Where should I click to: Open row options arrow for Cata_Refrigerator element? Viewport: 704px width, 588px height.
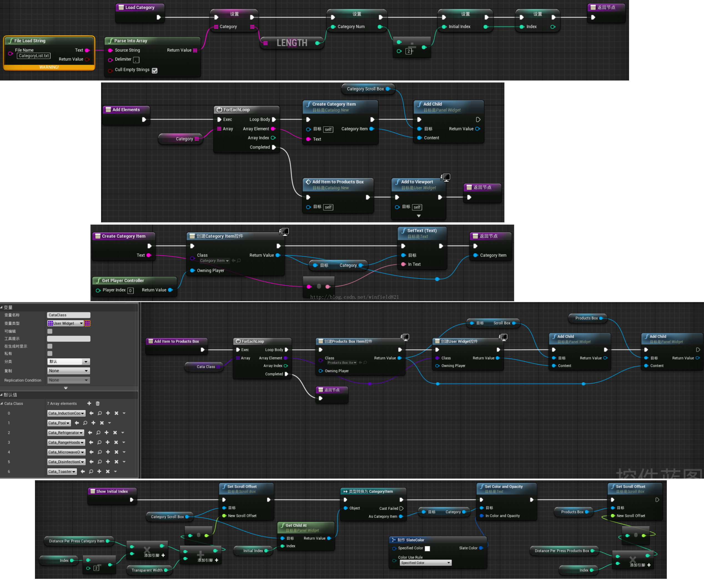123,433
